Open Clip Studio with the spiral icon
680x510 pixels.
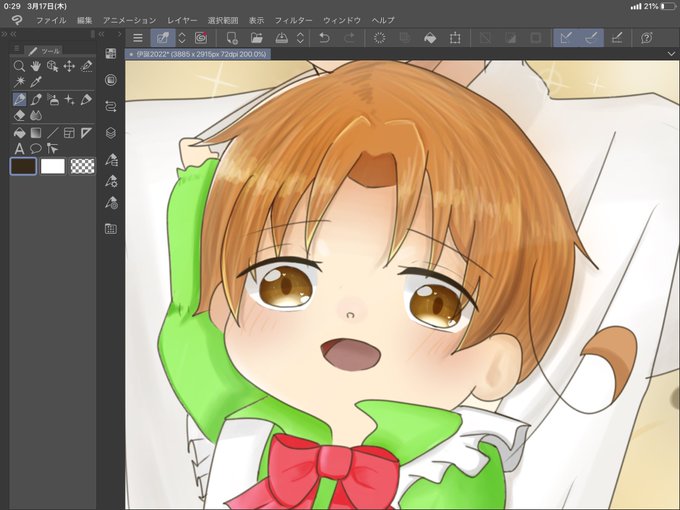coord(201,38)
